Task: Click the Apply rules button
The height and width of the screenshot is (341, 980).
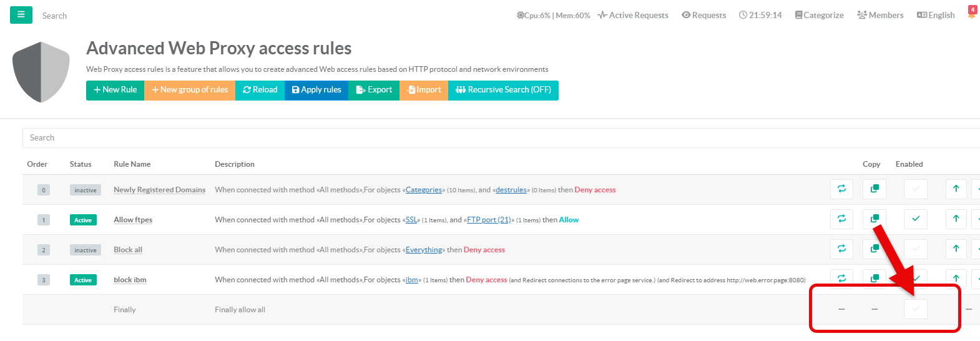Action: (x=316, y=90)
